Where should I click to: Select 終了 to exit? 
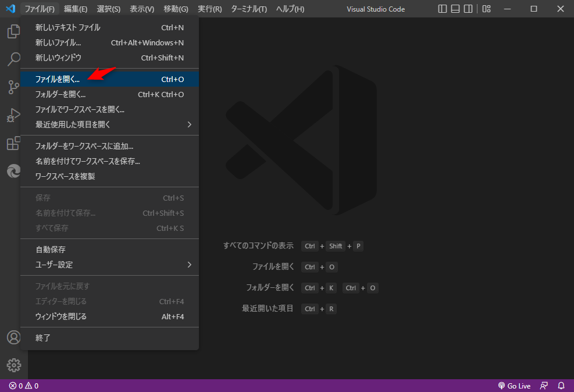[x=109, y=337]
